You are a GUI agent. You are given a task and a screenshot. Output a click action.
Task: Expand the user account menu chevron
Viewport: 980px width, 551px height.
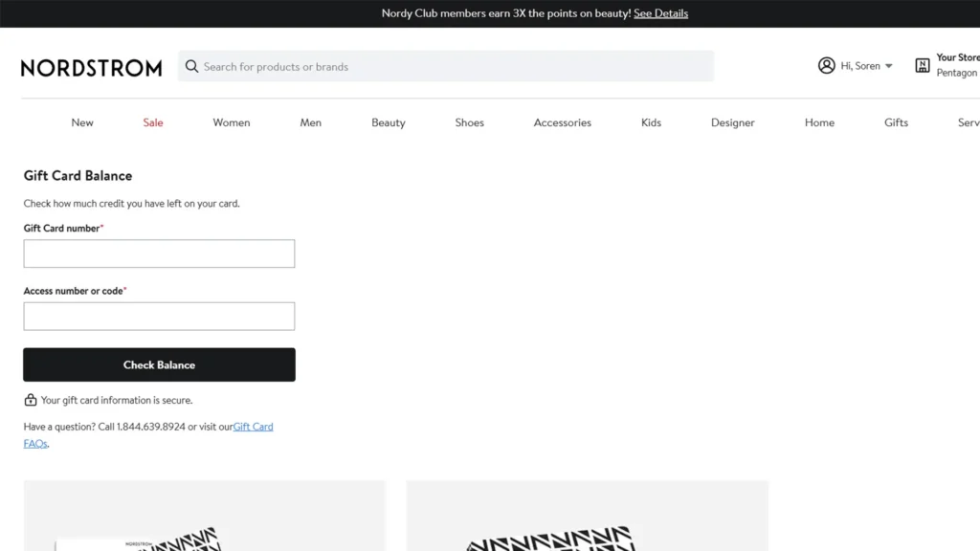click(887, 66)
